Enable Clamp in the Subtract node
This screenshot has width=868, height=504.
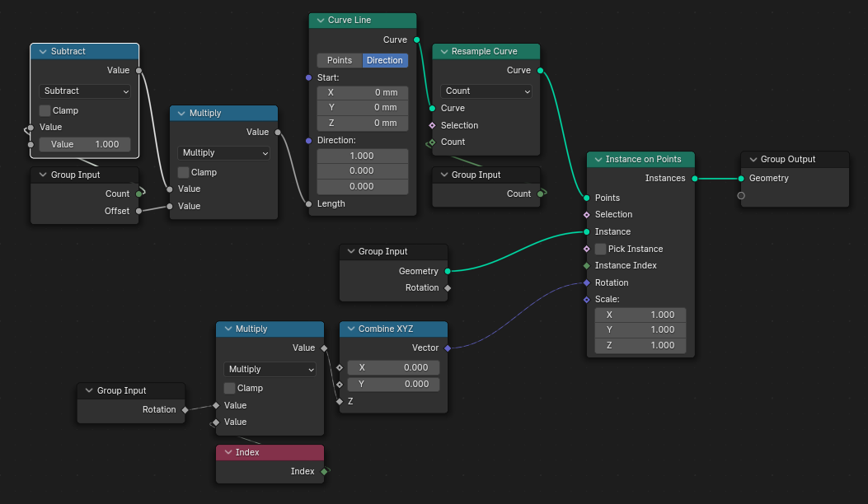point(45,110)
